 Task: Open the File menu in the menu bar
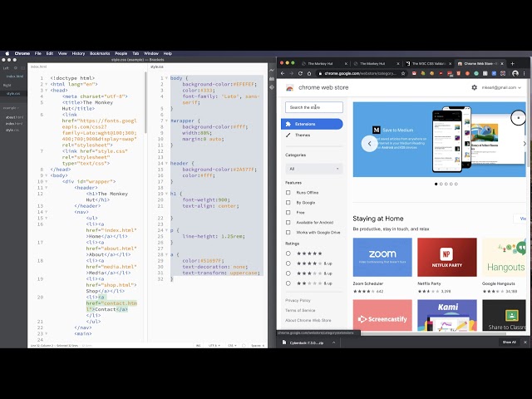point(38,53)
